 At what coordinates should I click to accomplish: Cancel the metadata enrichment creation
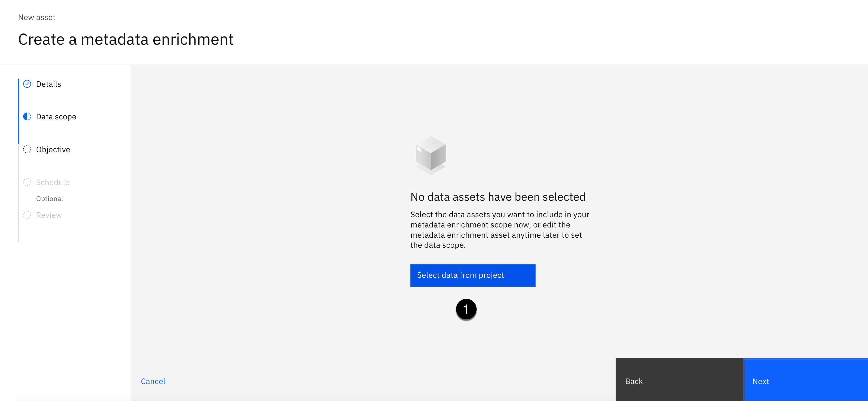tap(153, 381)
